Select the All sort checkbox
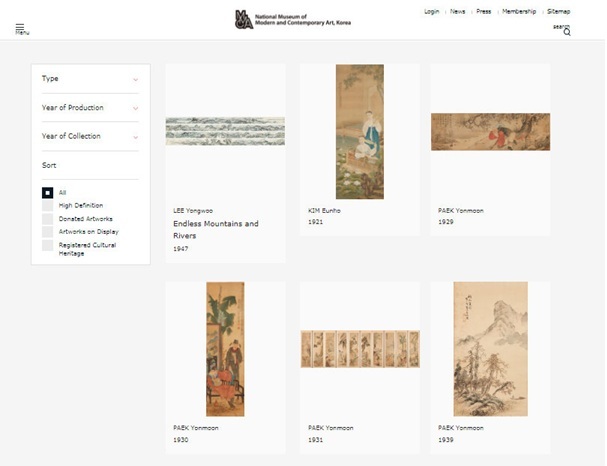Screen dimensions: 607x466 [x=48, y=193]
